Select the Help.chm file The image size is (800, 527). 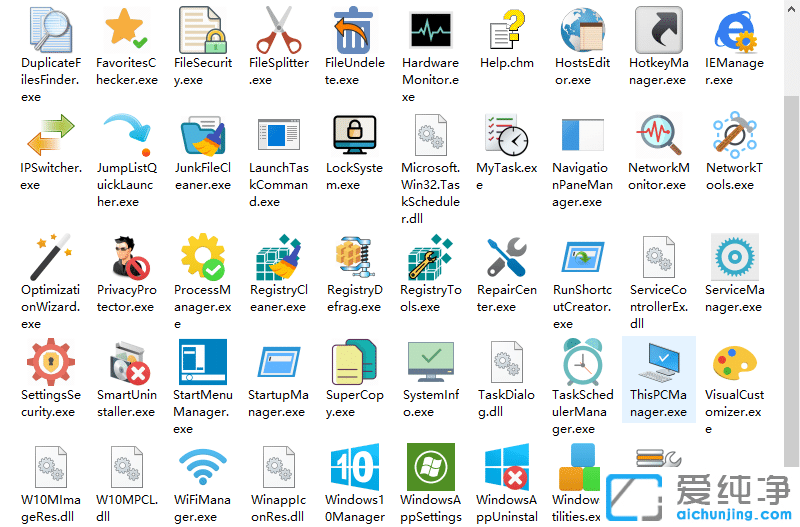507,30
